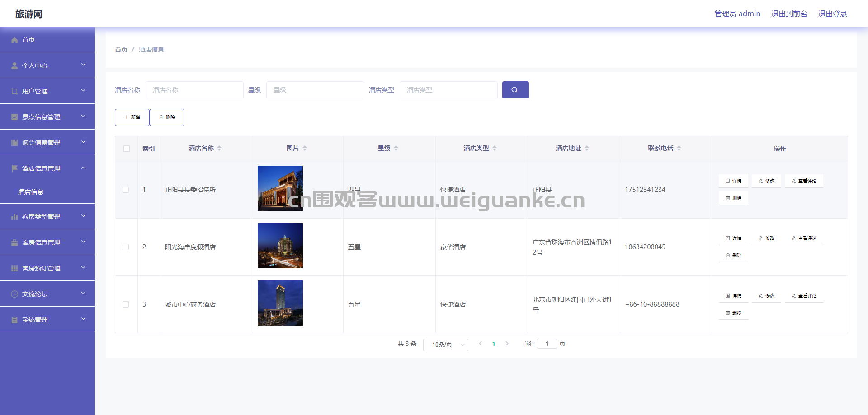Click 退出登录 link in header

(833, 14)
